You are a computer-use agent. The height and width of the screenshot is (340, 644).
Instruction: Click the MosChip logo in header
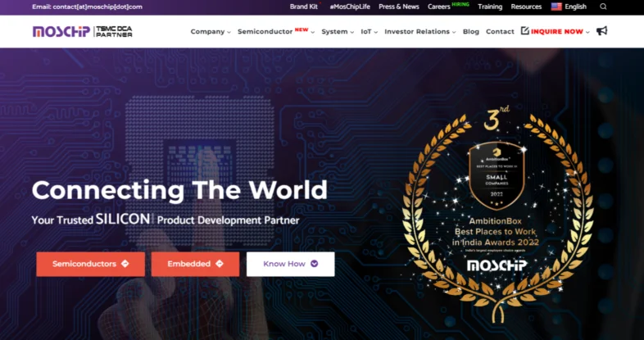[x=61, y=32]
